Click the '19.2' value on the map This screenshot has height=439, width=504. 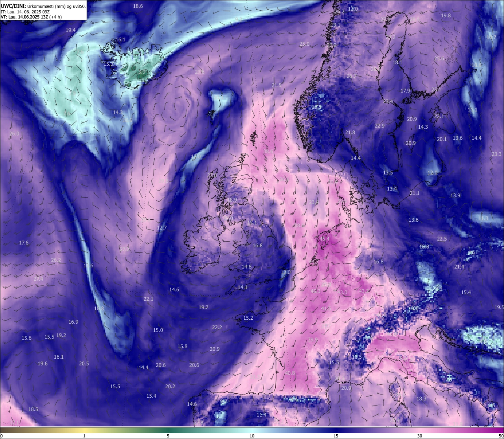tap(61, 335)
